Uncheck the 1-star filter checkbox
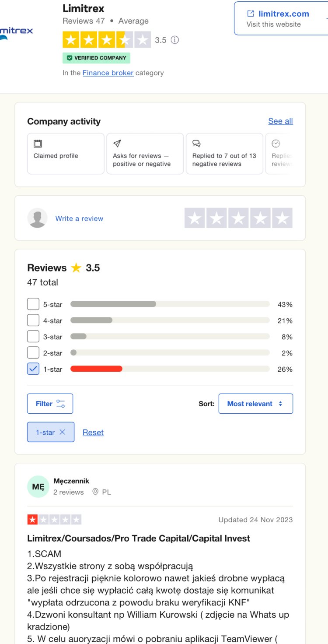328x644 pixels. pyautogui.click(x=33, y=369)
